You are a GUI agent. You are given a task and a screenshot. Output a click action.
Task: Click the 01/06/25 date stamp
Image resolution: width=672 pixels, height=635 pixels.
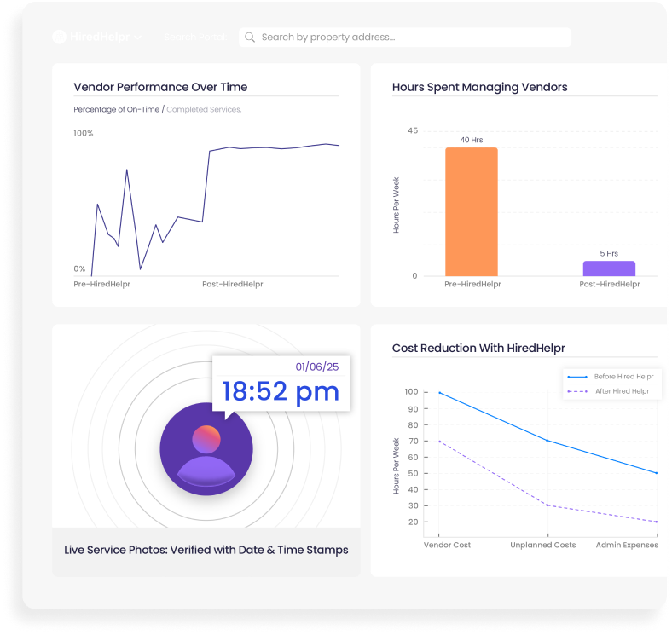[x=317, y=367]
